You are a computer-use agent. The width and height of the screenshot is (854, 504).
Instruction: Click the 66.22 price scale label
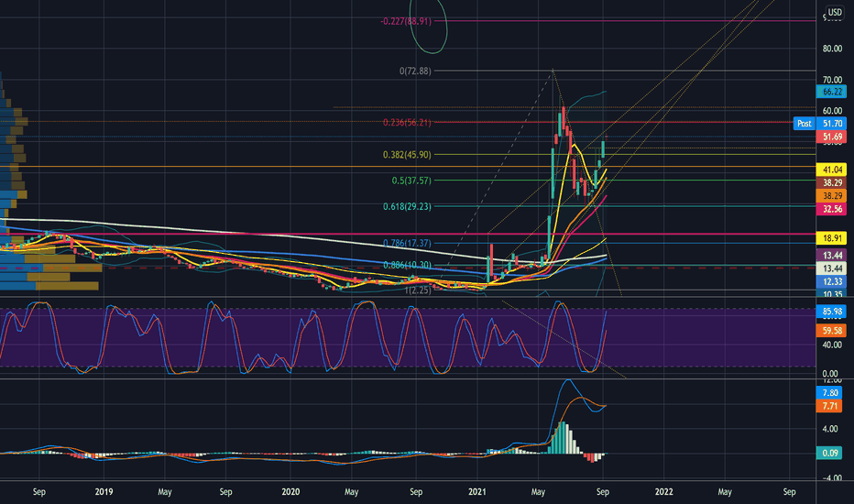[832, 92]
